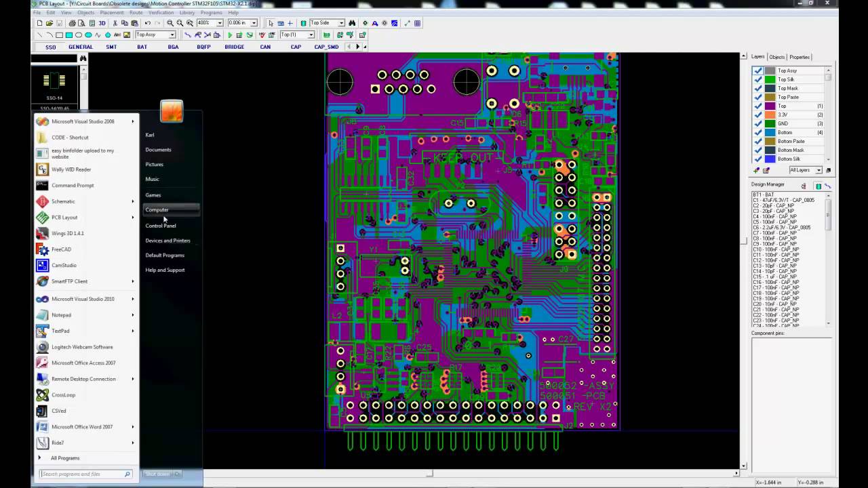Cut the selected objects
This screenshot has height=488, width=868.
tap(115, 23)
